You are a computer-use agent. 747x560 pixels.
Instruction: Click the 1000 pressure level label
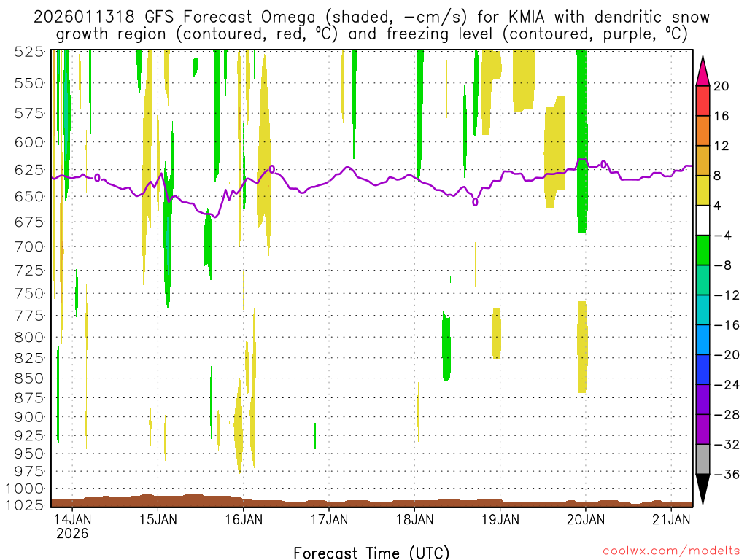click(24, 489)
